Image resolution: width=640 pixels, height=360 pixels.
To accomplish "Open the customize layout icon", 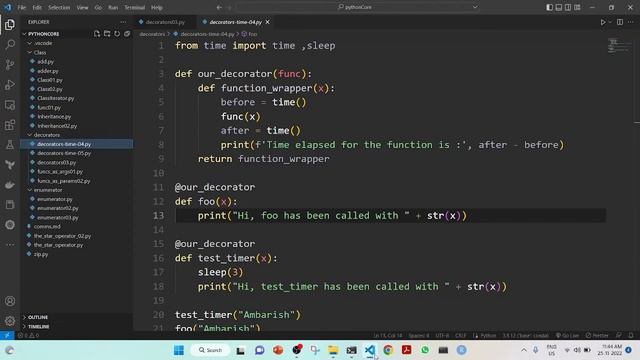I will tap(577, 7).
